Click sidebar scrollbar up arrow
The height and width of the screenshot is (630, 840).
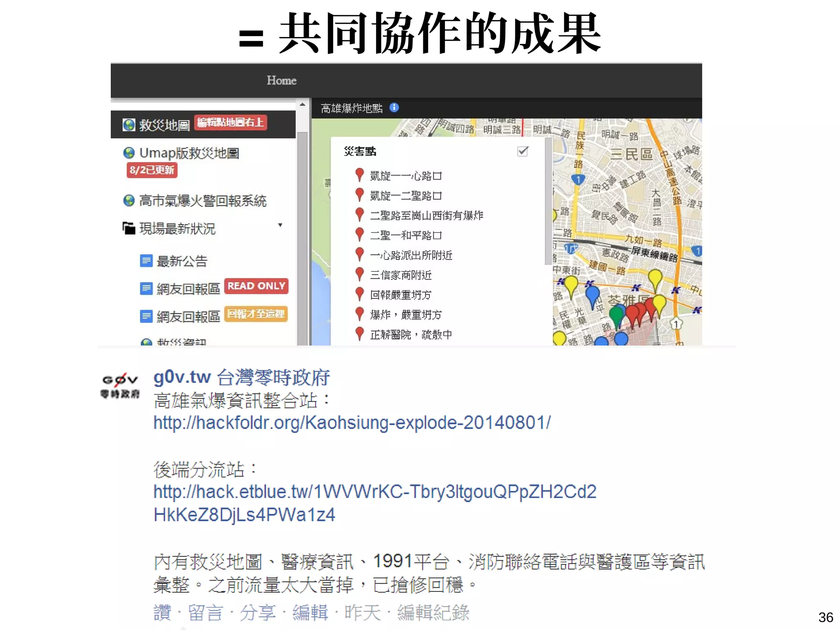coord(302,105)
